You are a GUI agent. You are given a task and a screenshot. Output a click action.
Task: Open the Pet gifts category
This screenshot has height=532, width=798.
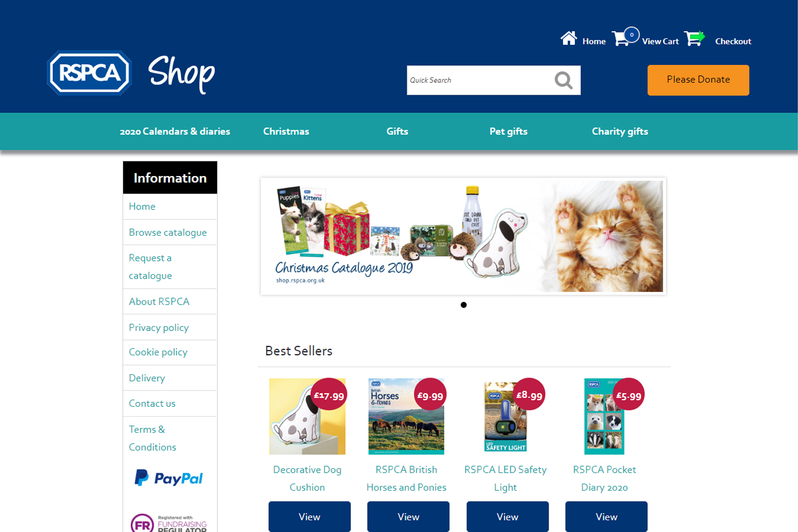pyautogui.click(x=508, y=132)
